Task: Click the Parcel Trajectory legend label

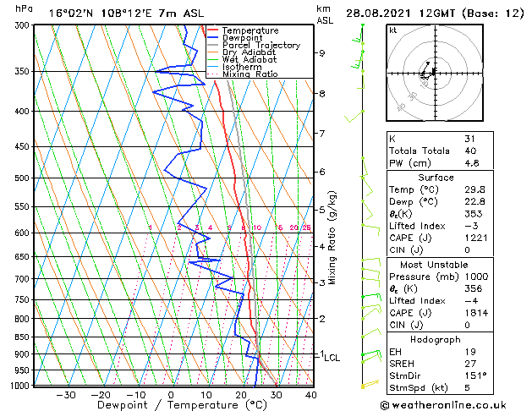Action: (261, 45)
